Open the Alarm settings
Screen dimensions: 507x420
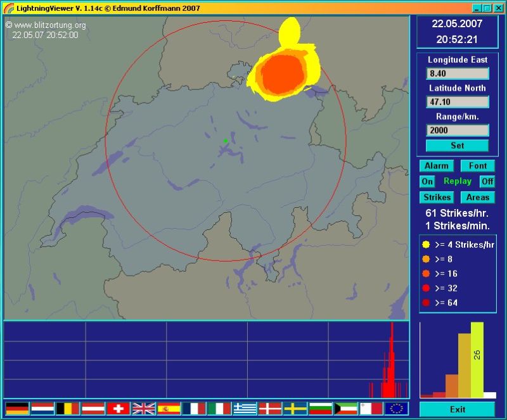437,166
